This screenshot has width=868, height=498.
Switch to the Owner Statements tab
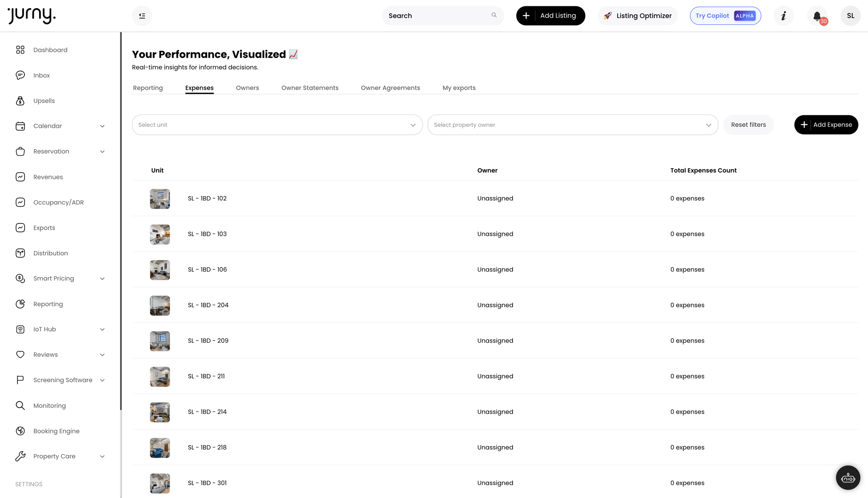[310, 88]
